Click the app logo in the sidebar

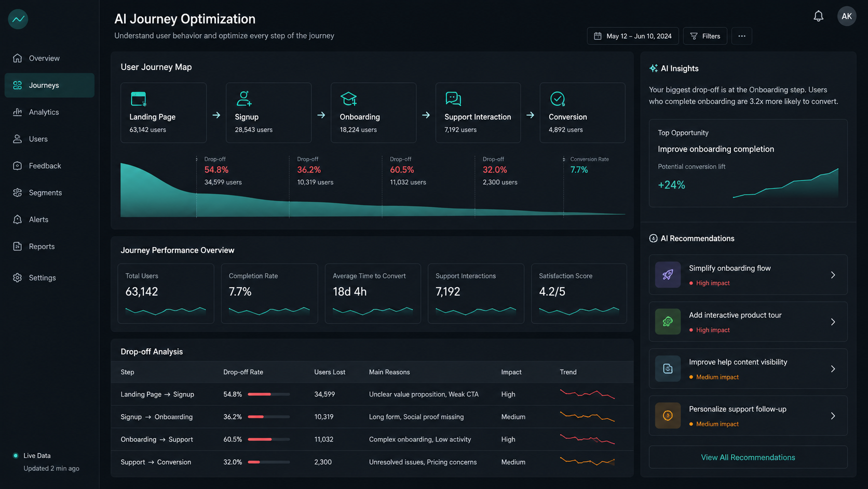[18, 19]
